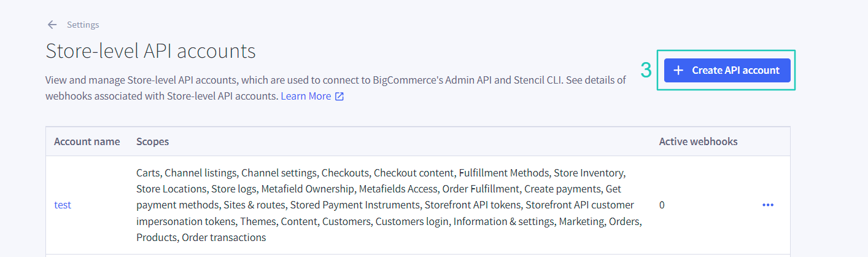This screenshot has width=868, height=257.
Task: Open the test API account
Action: [x=63, y=205]
